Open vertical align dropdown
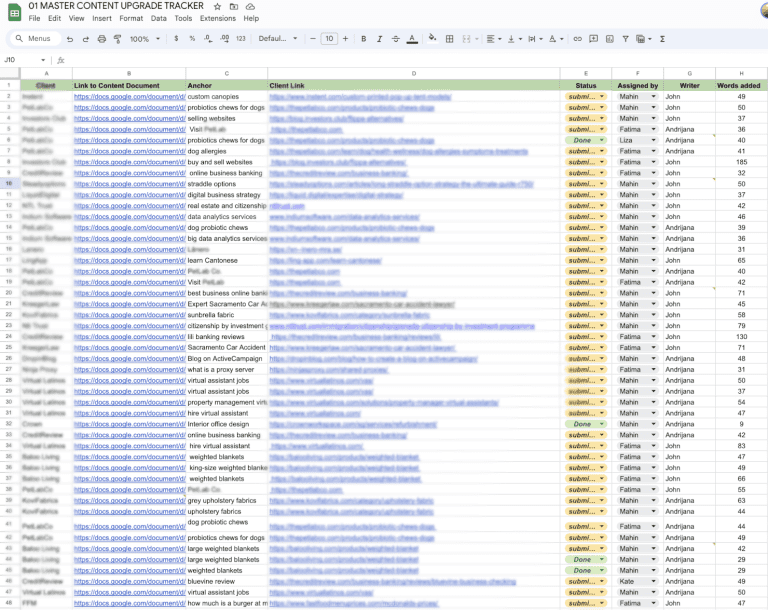Screen dimensions: 768x610 click(515, 39)
